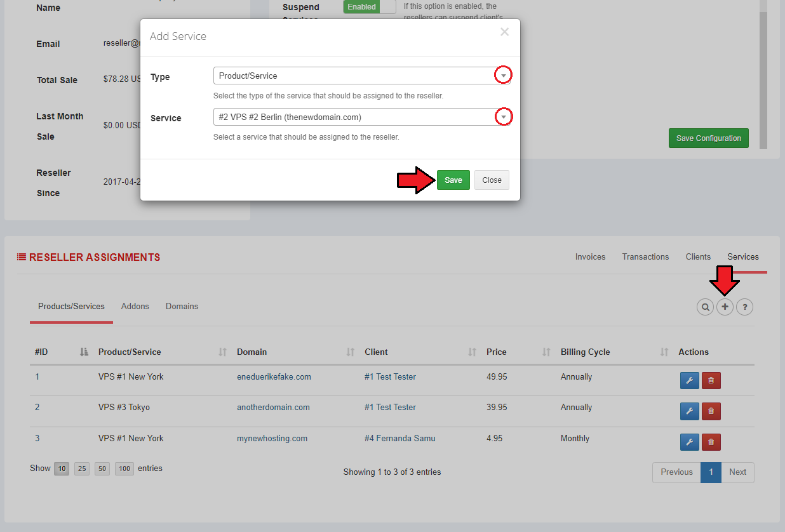Open client #1 Test Tester in row 1
The image size is (785, 532).
tap(390, 376)
